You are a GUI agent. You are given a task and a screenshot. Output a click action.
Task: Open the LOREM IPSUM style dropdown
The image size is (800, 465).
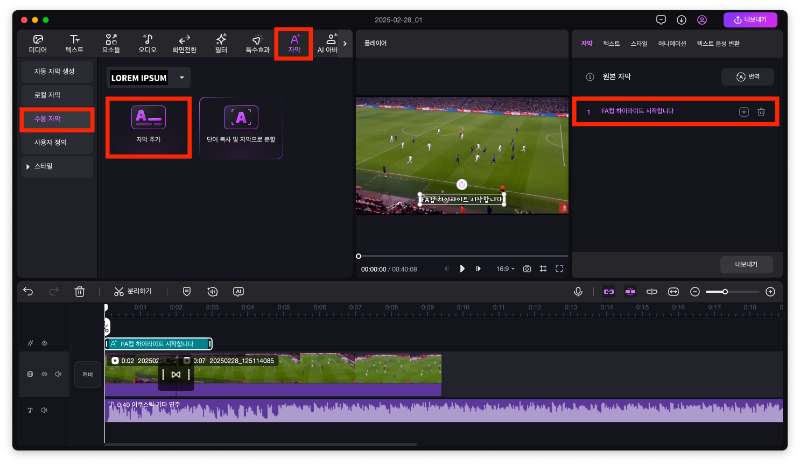(x=182, y=77)
